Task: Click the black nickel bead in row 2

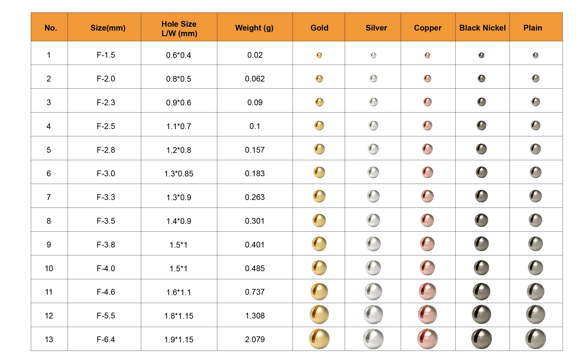Action: point(481,78)
